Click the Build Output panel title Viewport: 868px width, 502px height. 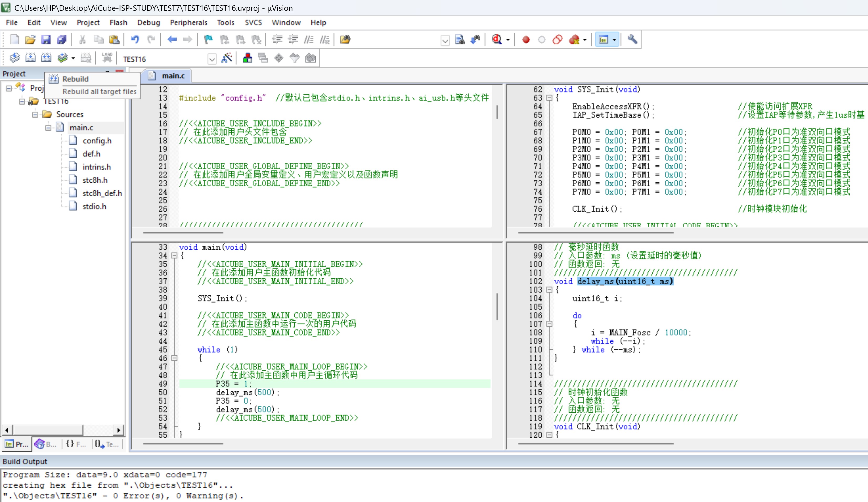coord(25,462)
